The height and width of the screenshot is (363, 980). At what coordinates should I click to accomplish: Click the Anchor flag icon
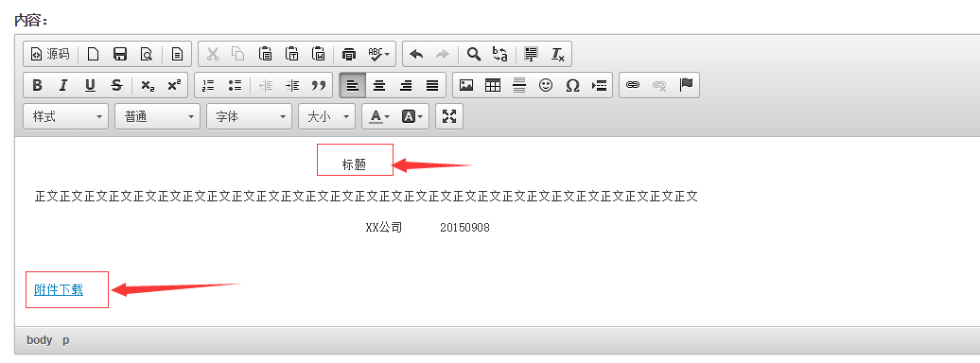[686, 86]
